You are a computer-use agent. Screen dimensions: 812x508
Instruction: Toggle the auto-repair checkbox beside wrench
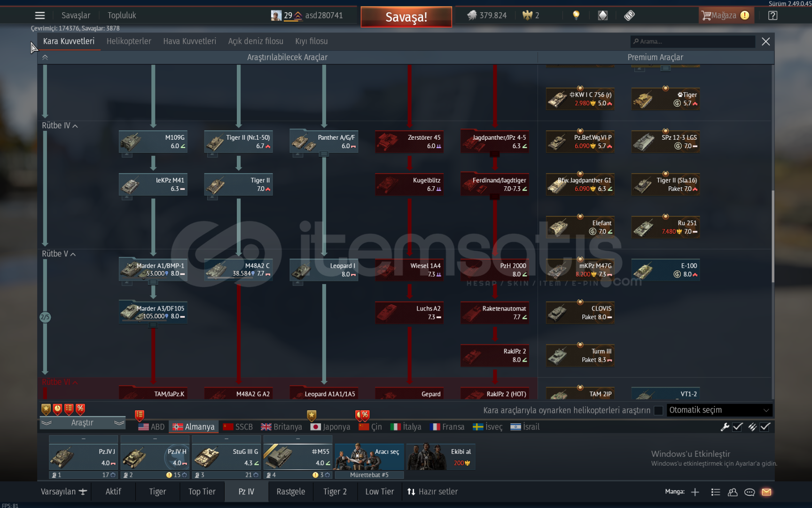point(737,427)
